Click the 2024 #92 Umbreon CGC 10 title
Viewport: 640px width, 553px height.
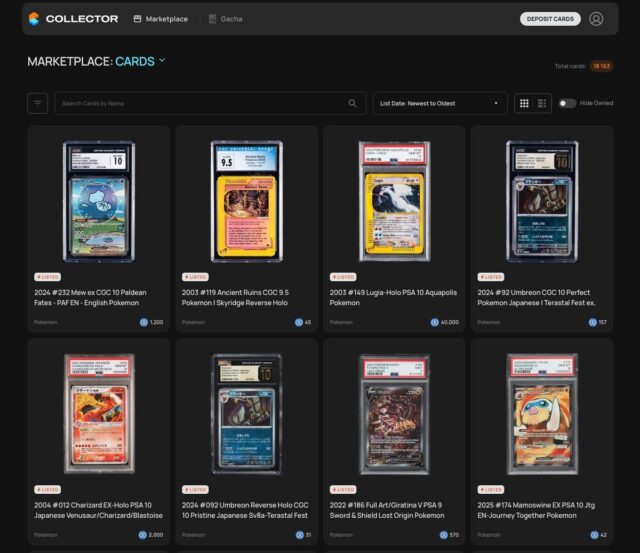[x=536, y=298]
